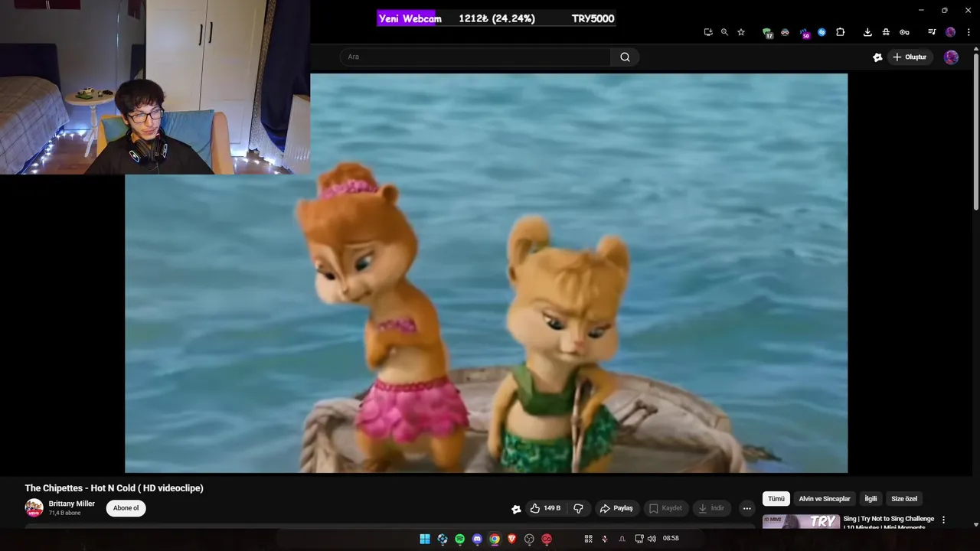This screenshot has width=980, height=551.
Task: Open the Brittany Miller channel link
Action: [72, 504]
